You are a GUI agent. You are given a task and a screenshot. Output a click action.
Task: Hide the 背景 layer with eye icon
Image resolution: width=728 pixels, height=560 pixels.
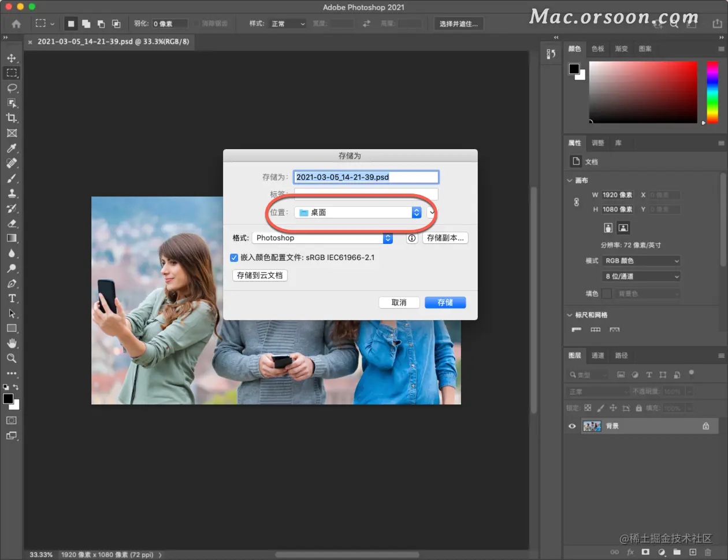point(572,427)
